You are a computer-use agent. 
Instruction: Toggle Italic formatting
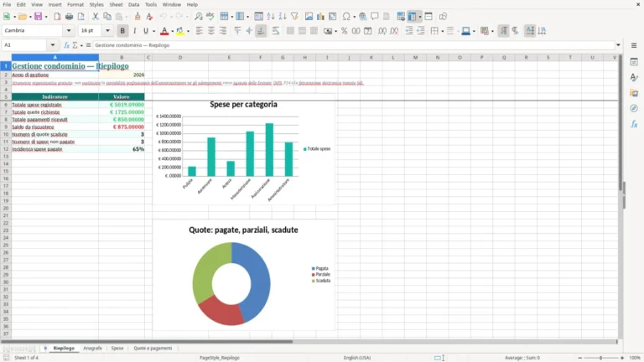click(134, 31)
